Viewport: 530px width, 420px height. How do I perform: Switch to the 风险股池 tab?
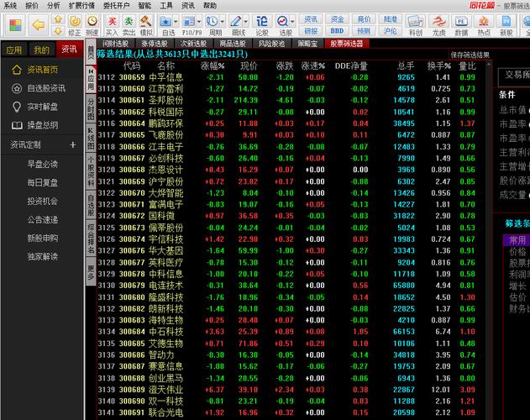coord(272,44)
